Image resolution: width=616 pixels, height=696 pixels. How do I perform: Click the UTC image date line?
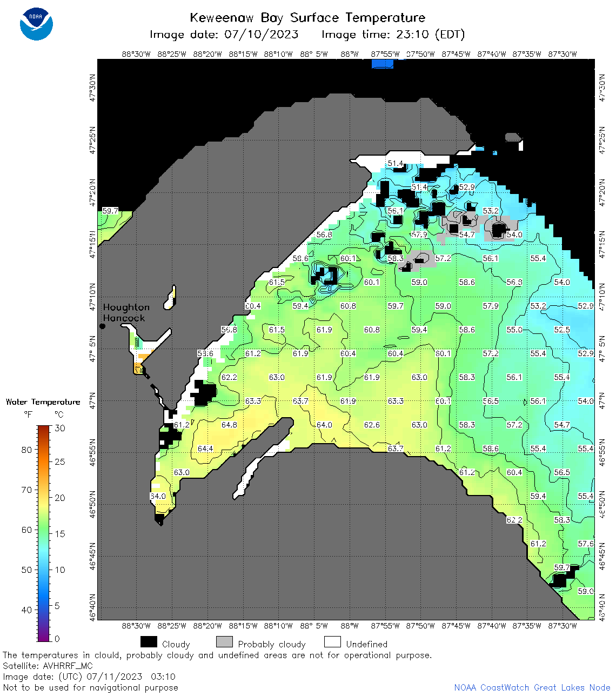click(89, 677)
